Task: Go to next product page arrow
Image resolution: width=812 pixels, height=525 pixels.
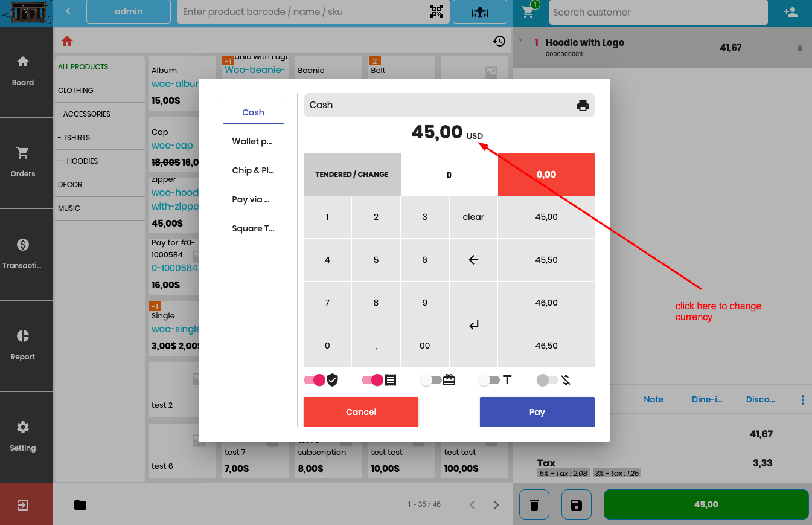Action: [x=496, y=505]
